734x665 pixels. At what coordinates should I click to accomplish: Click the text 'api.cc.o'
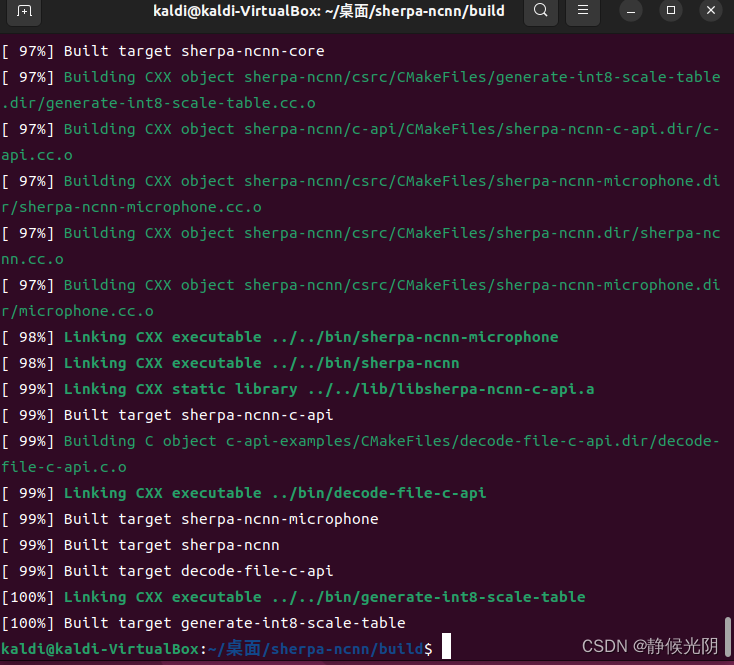click(37, 155)
